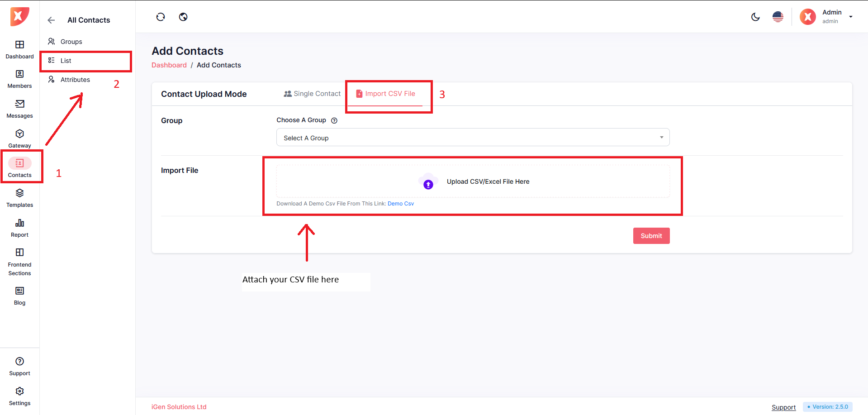Click the refresh sync icon in header

coord(161,17)
